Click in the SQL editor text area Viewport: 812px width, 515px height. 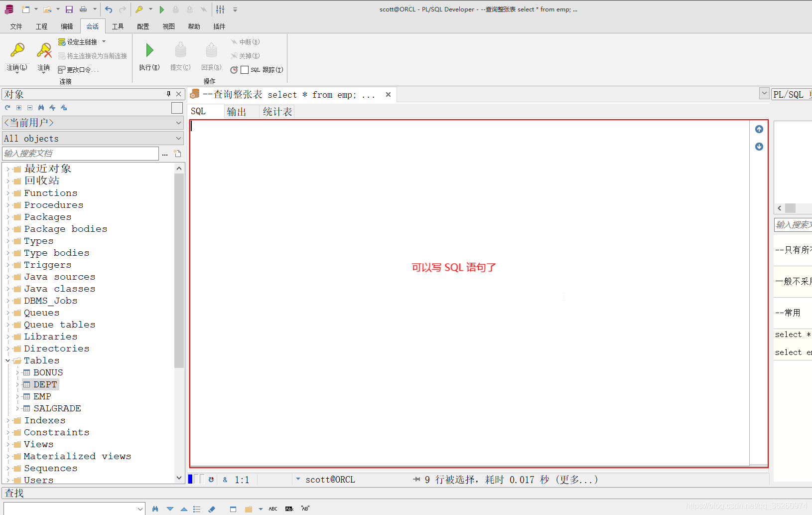click(x=469, y=293)
